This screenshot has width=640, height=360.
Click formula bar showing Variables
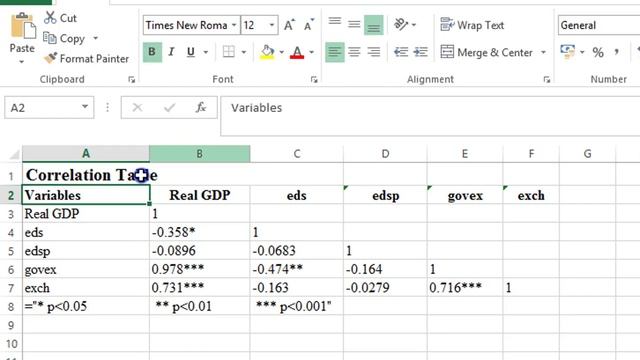click(430, 116)
